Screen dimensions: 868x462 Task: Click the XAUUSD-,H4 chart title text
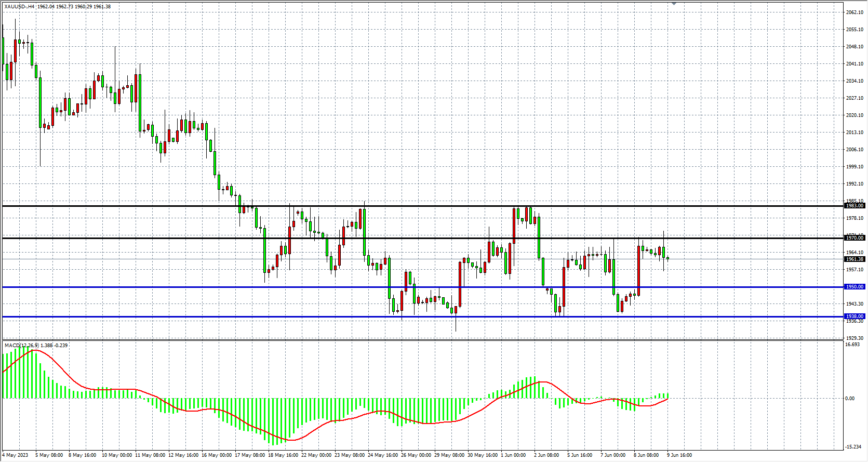(x=20, y=7)
